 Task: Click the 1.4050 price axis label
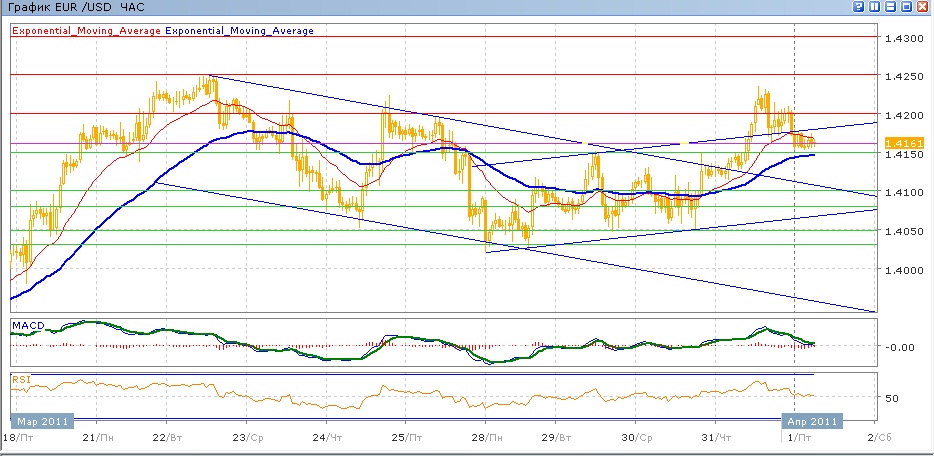904,232
